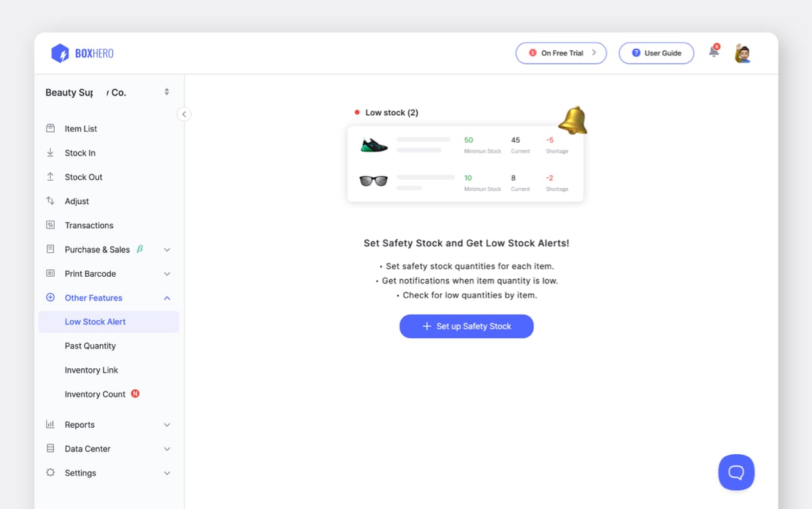The height and width of the screenshot is (509, 812).
Task: Click the Set up Safety Stock button
Action: (466, 326)
